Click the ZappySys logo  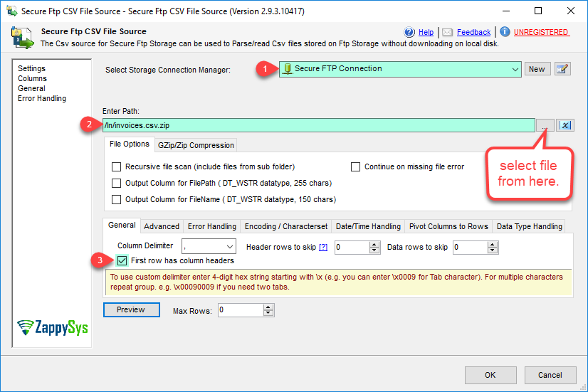(x=53, y=327)
